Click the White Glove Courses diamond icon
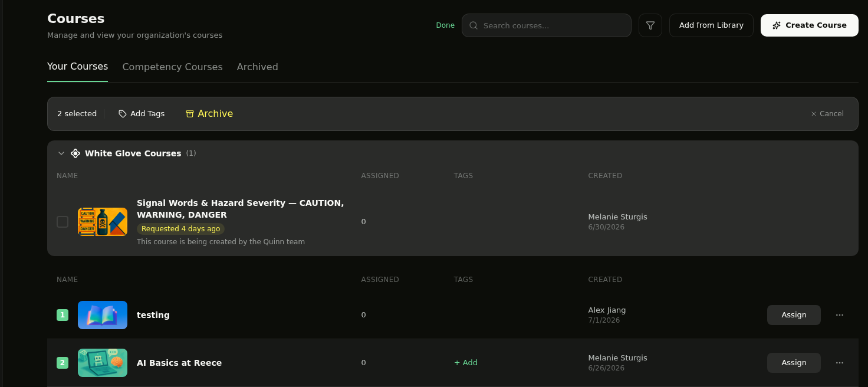 tap(75, 153)
